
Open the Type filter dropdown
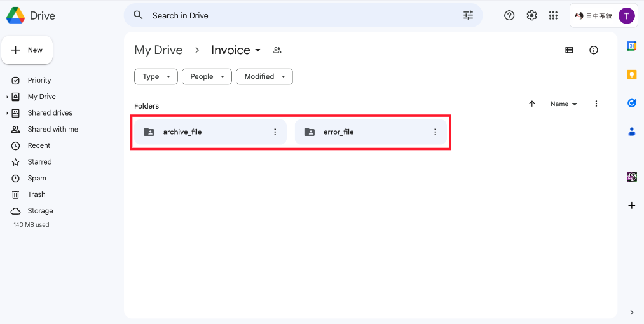(x=156, y=77)
